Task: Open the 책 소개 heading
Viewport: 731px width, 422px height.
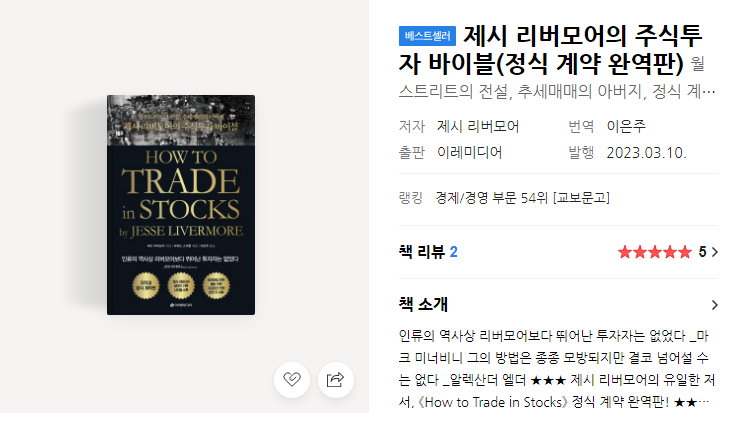Action: (423, 304)
